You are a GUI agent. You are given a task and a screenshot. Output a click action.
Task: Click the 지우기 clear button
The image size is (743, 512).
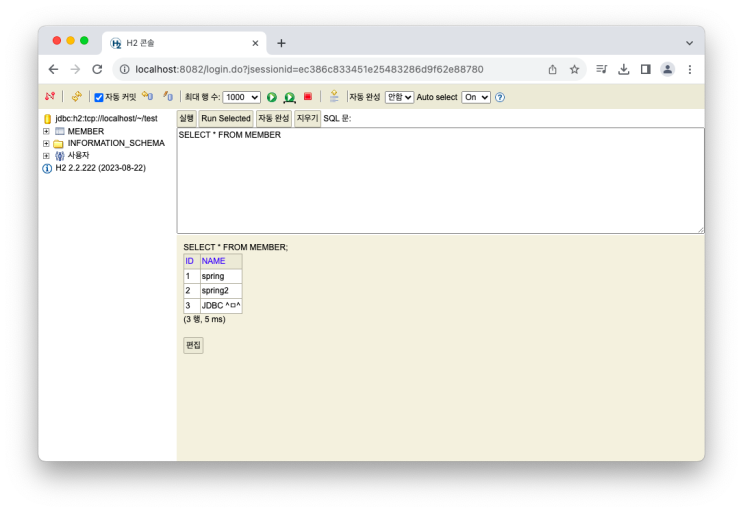click(307, 118)
